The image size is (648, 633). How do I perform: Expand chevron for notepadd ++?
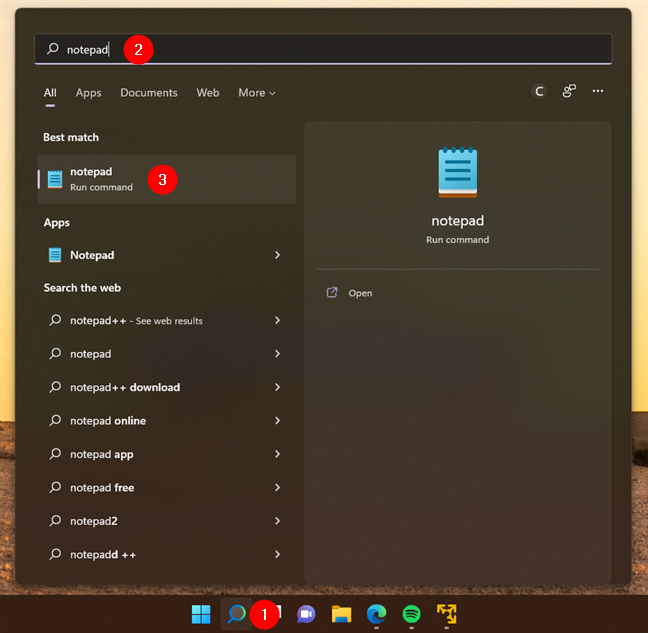click(277, 554)
